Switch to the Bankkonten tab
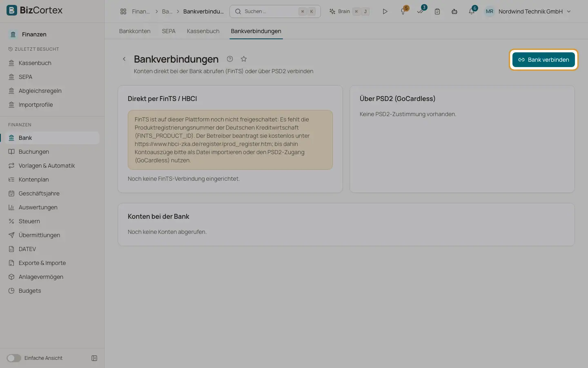 pyautogui.click(x=135, y=31)
